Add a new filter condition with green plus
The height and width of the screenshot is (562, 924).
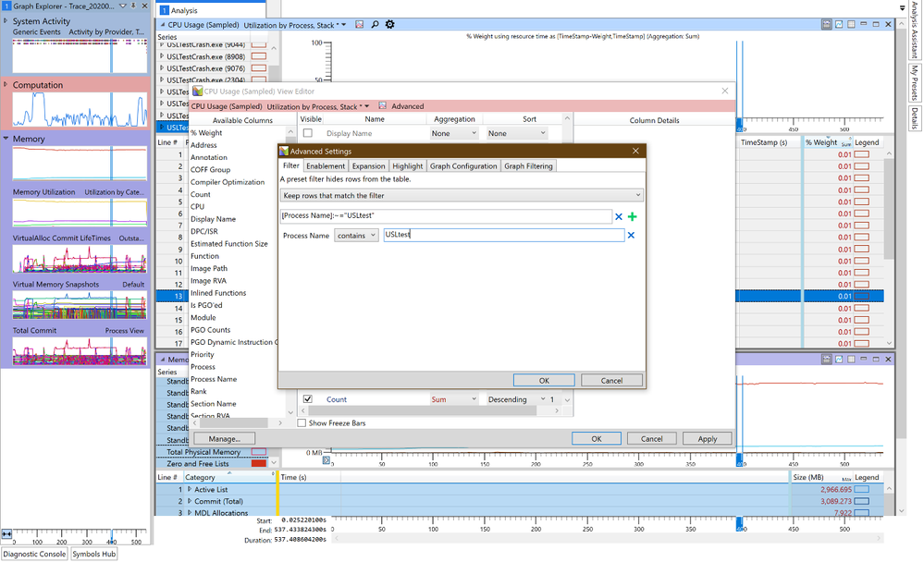633,217
